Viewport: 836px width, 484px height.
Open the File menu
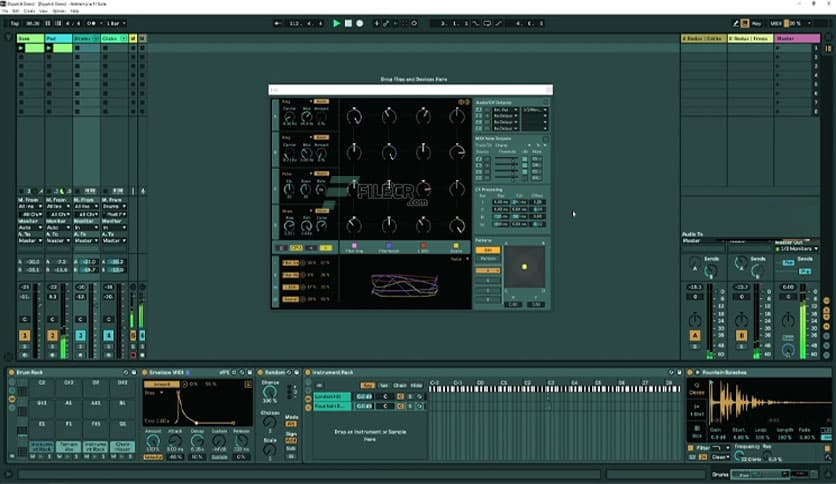pos(5,11)
